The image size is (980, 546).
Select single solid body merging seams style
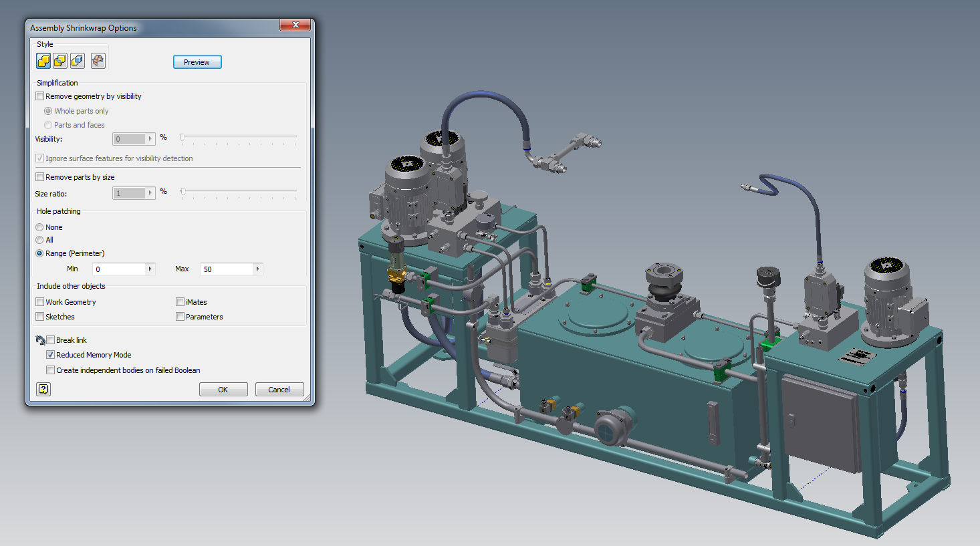coord(43,61)
